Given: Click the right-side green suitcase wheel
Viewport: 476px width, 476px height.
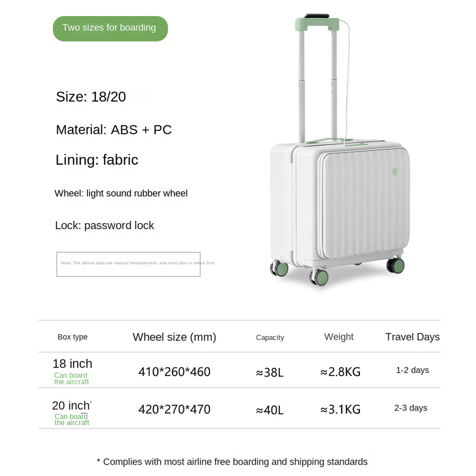Looking at the screenshot, I should click(x=395, y=265).
